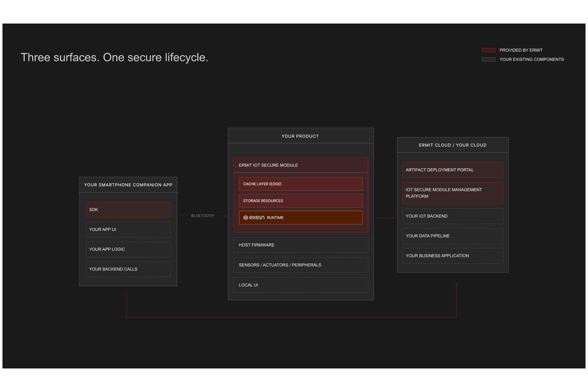Click the Local UI box
Viewport: 588px width, 392px height.
[x=300, y=285]
